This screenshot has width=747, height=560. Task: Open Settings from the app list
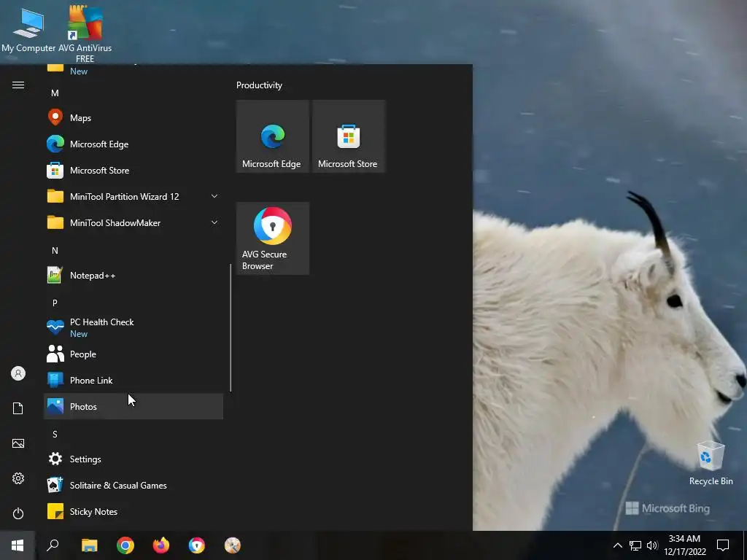click(x=133, y=459)
